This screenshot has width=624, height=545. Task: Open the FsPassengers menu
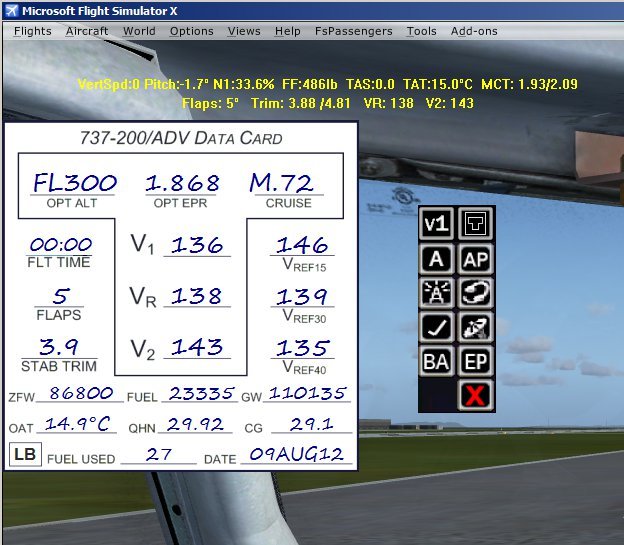353,31
